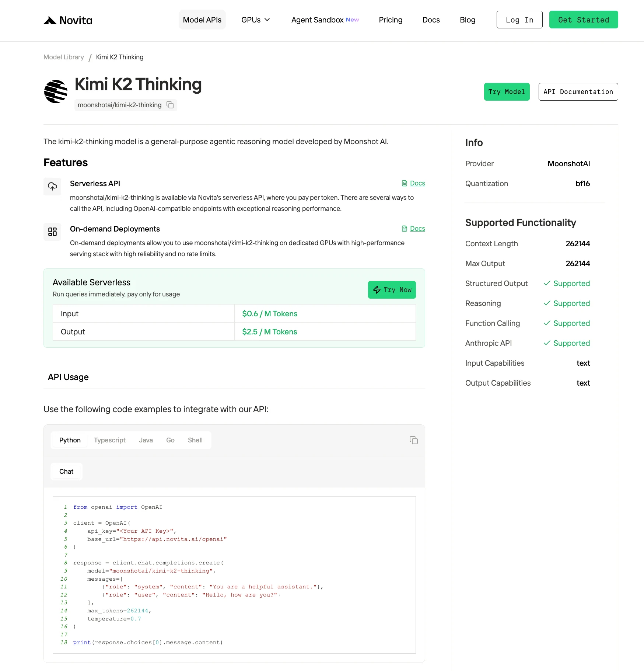The width and height of the screenshot is (644, 671).
Task: Click Supported status next to Reasoning
Action: 567,303
